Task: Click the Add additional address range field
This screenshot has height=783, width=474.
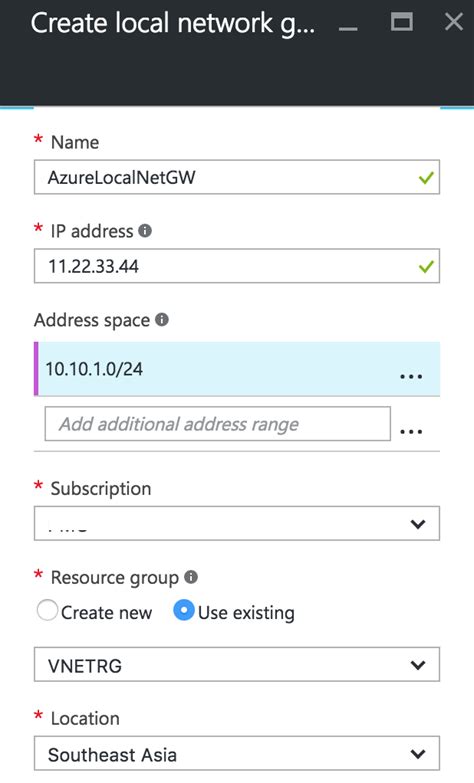Action: [218, 424]
